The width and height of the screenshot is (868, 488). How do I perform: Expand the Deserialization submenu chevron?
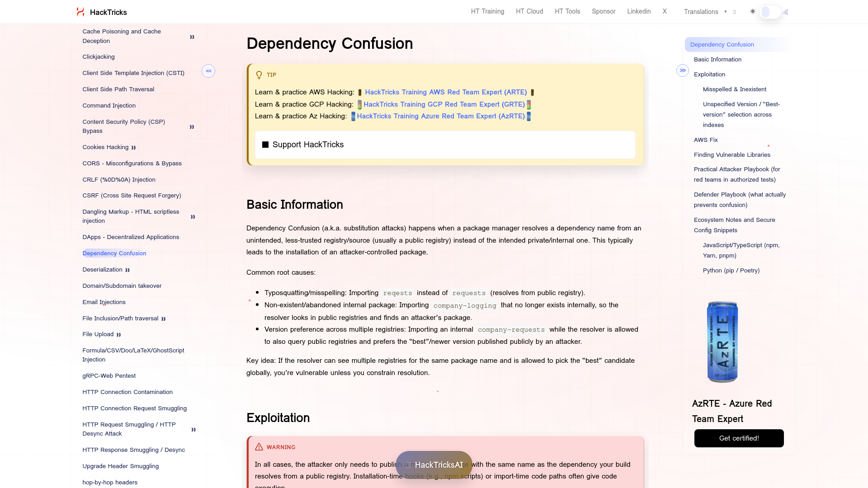point(128,270)
